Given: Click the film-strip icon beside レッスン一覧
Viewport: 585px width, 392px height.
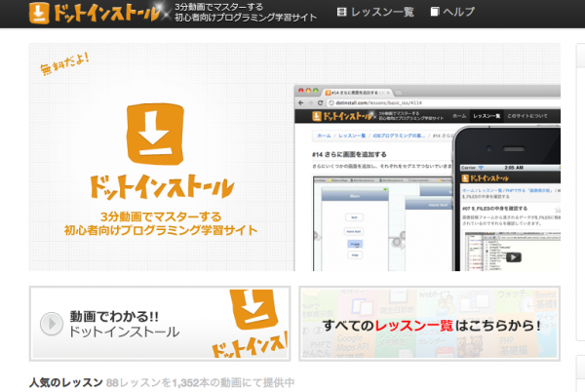Looking at the screenshot, I should pyautogui.click(x=341, y=12).
